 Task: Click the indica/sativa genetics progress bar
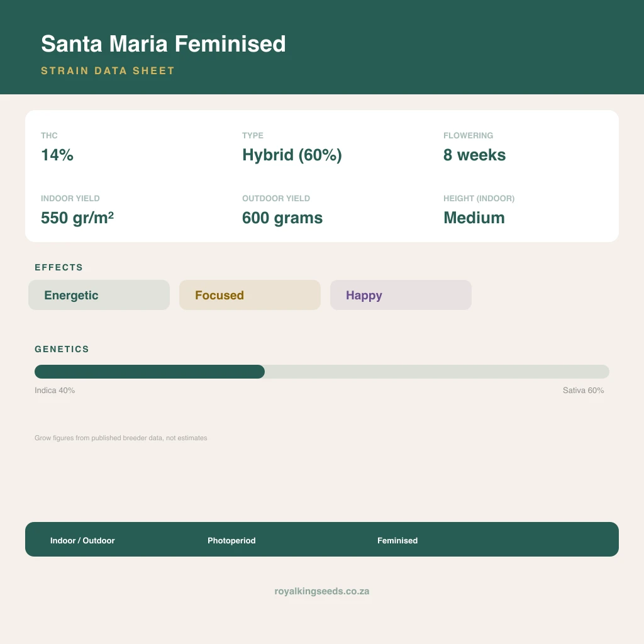322,372
